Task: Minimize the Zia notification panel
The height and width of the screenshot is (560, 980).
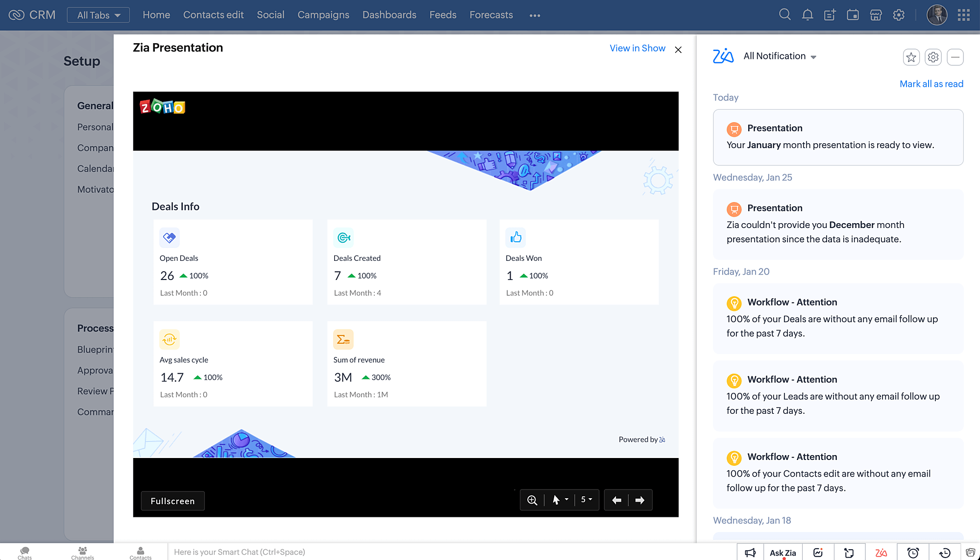Action: (x=955, y=57)
